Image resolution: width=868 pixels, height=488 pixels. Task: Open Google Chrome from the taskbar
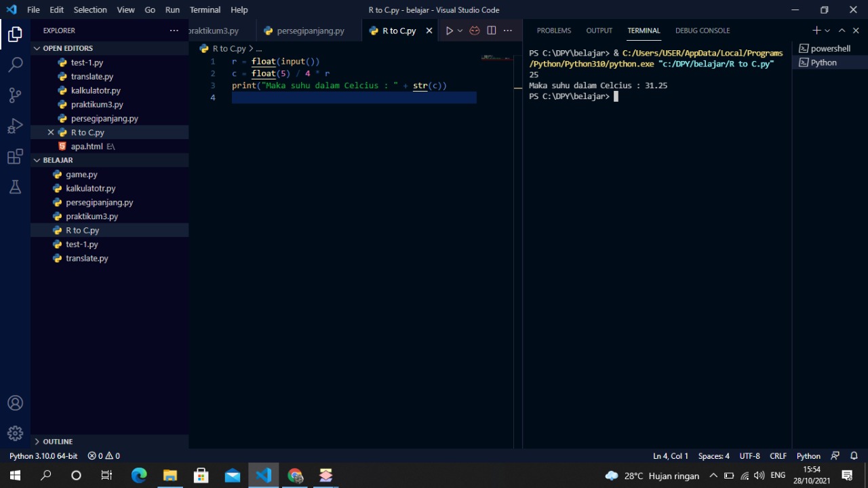(x=294, y=475)
